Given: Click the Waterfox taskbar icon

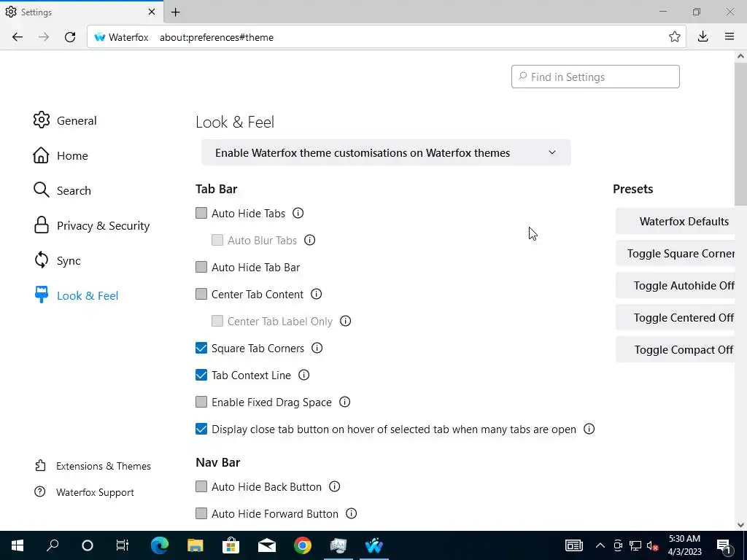Looking at the screenshot, I should tap(374, 545).
